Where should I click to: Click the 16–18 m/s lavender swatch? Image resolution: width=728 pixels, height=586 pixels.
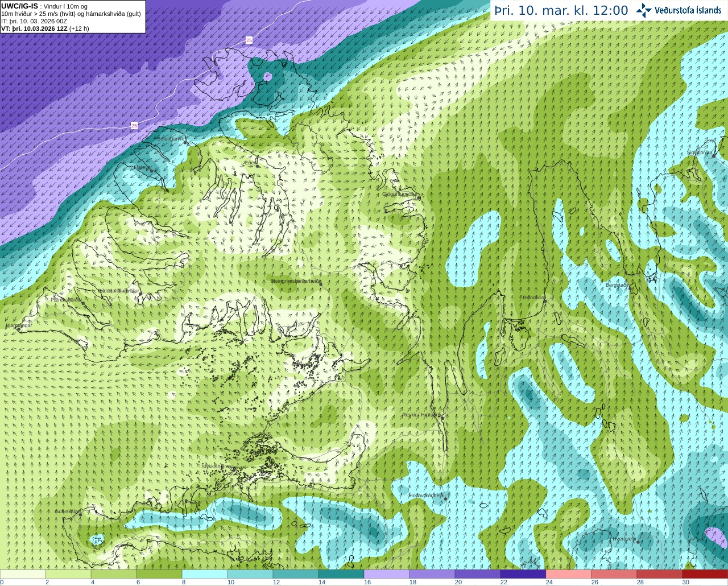(387, 574)
